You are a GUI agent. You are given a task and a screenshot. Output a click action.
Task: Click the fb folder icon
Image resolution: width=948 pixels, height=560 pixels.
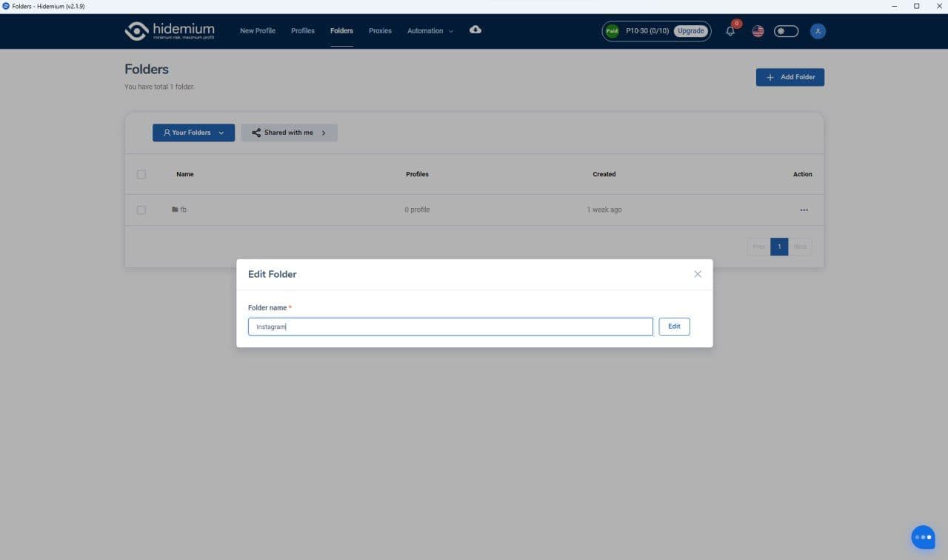click(175, 210)
